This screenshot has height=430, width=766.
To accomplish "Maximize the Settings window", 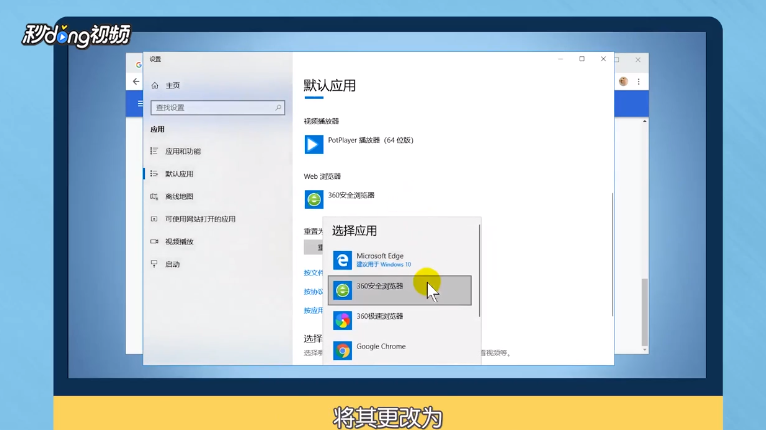I will (x=582, y=59).
